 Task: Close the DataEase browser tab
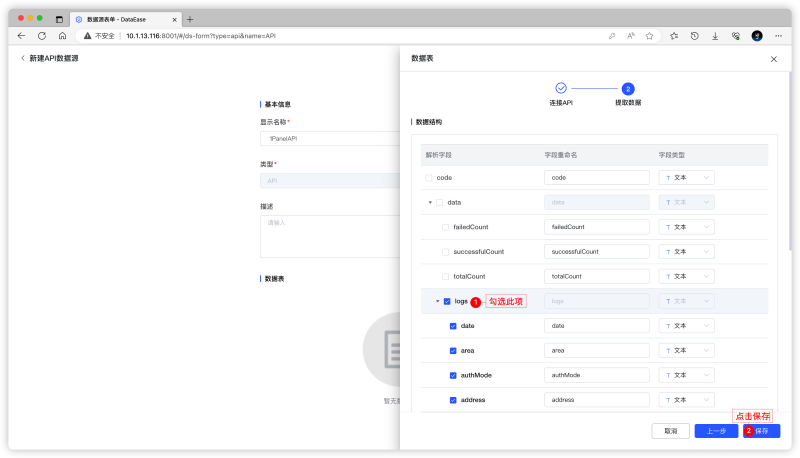[174, 19]
